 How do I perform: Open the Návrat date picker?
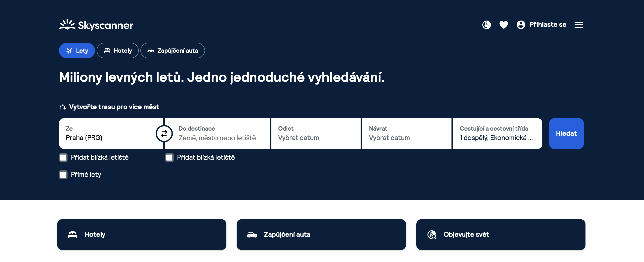pyautogui.click(x=406, y=134)
